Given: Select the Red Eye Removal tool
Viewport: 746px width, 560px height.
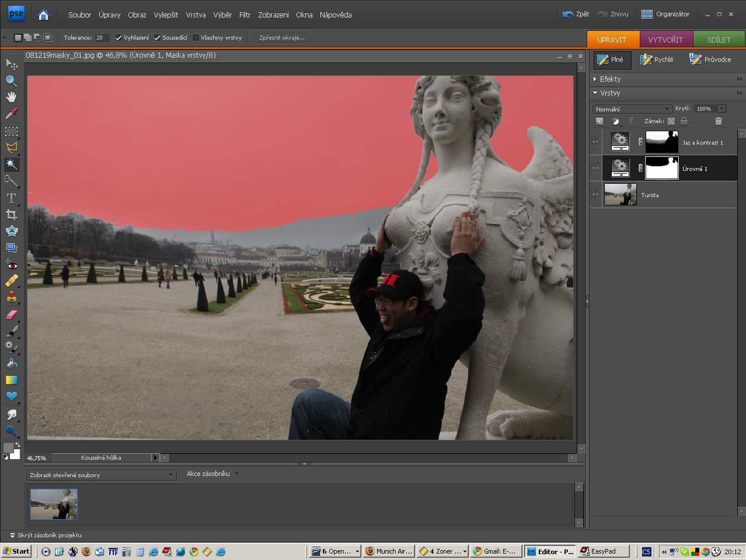Looking at the screenshot, I should (x=11, y=265).
